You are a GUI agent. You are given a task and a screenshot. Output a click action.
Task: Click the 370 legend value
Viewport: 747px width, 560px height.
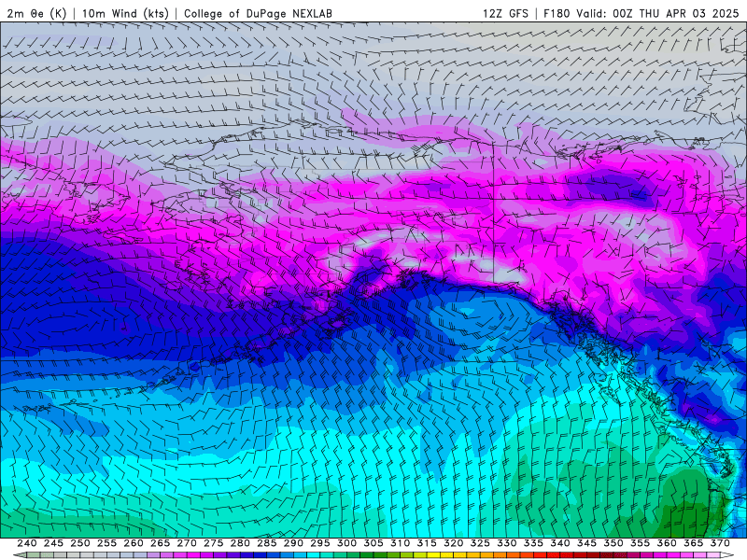[x=720, y=543]
